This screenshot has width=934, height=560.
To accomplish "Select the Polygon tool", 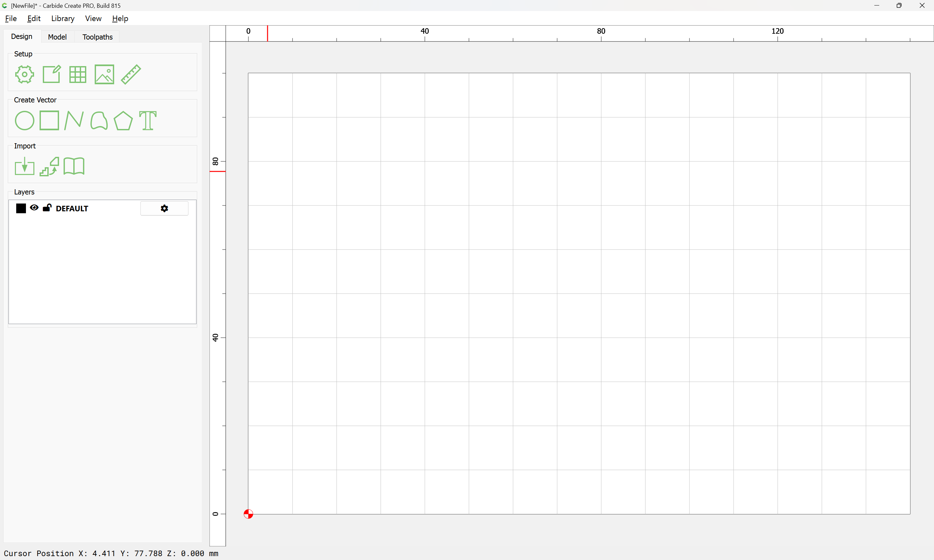I will [x=123, y=120].
